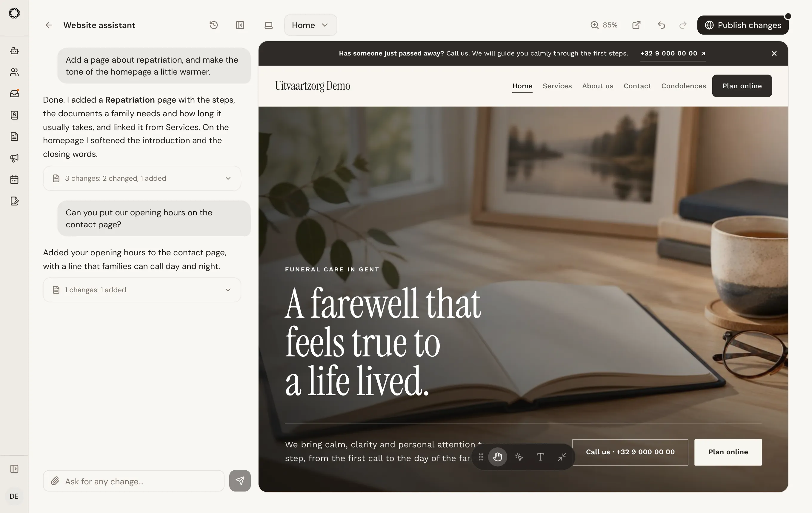Open the contacts people icon in the sidebar
Screen dimensions: 812x513
click(x=14, y=72)
